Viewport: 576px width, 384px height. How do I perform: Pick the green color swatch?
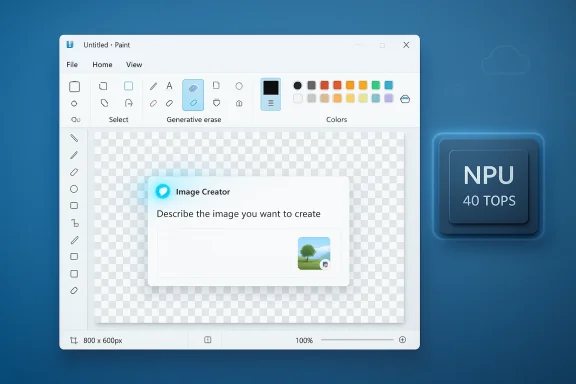pyautogui.click(x=375, y=85)
